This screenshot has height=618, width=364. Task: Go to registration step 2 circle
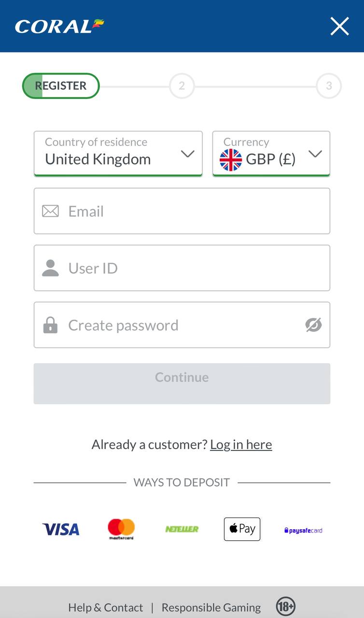182,86
